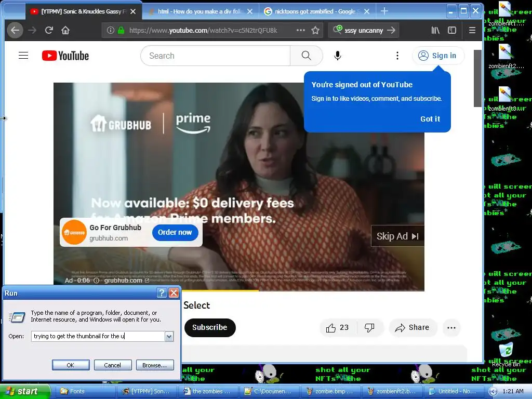This screenshot has width=532, height=399.
Task: Close the nicktoons got zombified tab
Action: (367, 11)
